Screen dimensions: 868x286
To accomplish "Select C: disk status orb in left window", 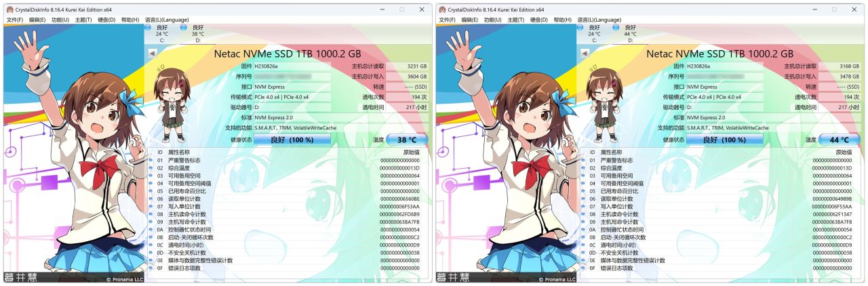I will click(149, 28).
